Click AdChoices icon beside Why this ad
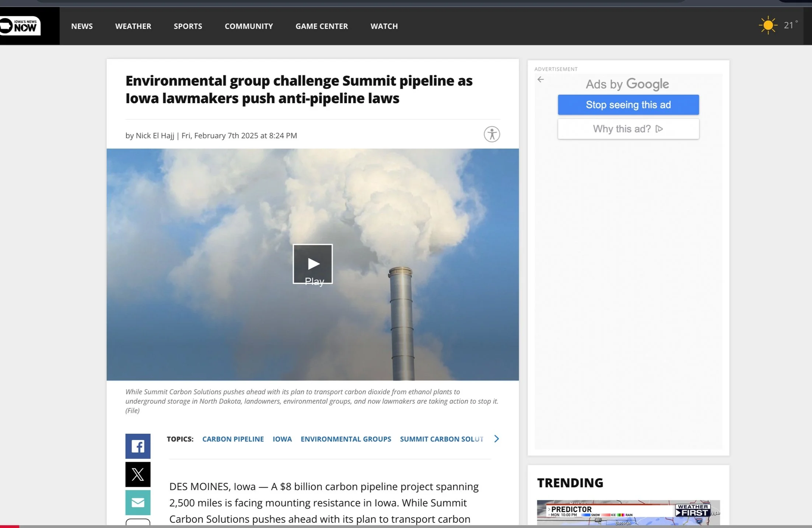 tap(659, 129)
